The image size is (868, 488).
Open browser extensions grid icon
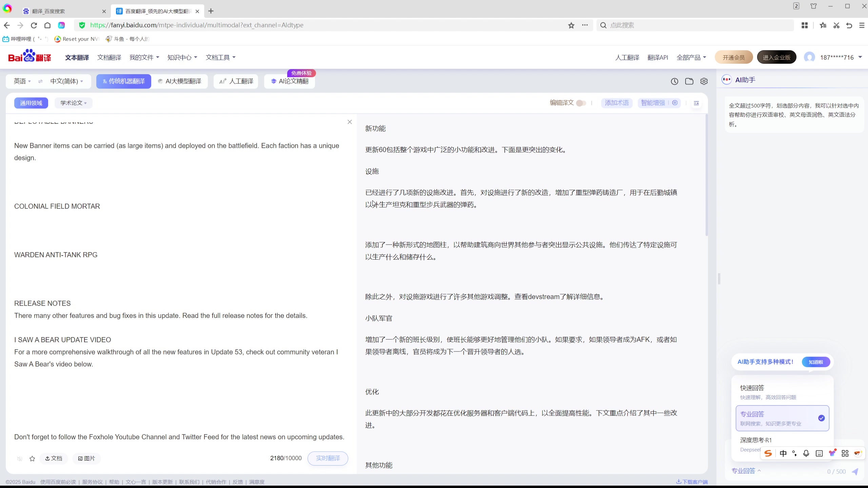click(x=805, y=25)
